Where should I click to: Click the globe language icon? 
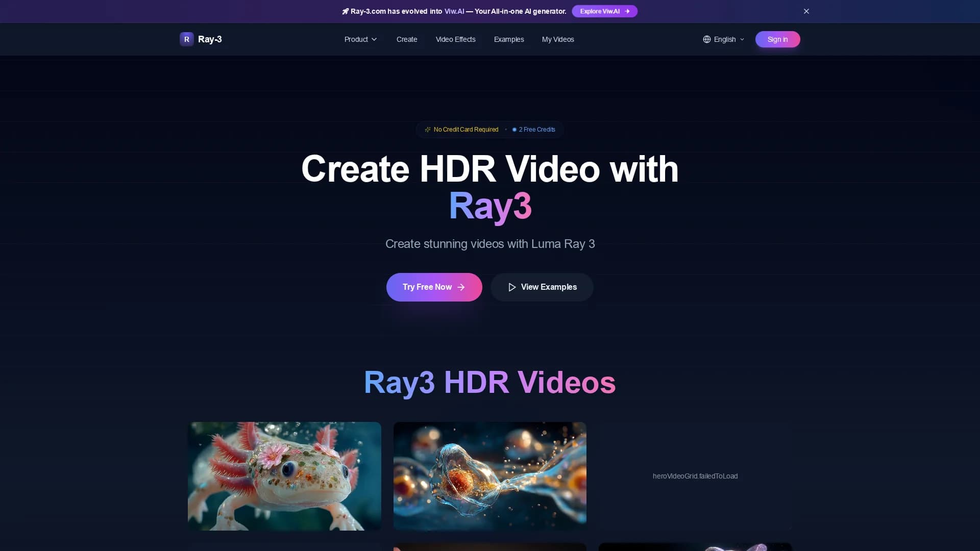coord(707,39)
